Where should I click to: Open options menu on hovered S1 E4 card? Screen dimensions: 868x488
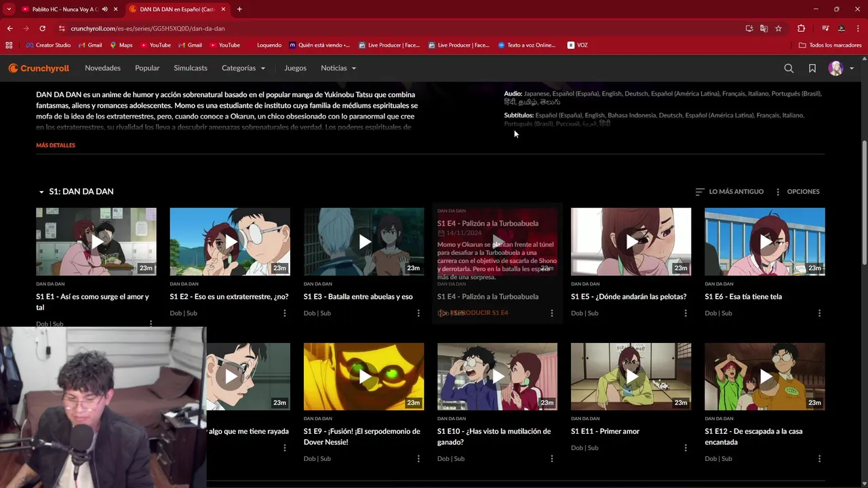(552, 313)
